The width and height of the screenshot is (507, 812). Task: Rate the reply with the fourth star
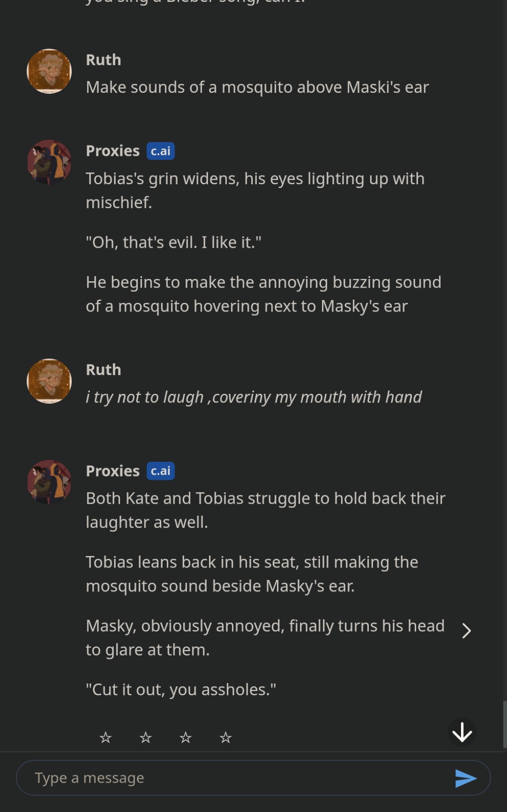pyautogui.click(x=225, y=737)
